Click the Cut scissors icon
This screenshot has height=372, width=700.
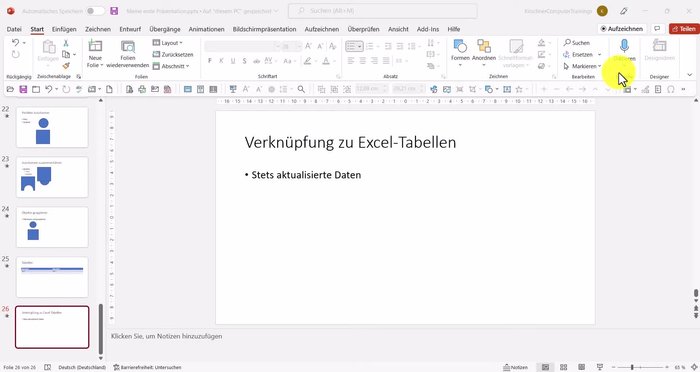click(66, 43)
